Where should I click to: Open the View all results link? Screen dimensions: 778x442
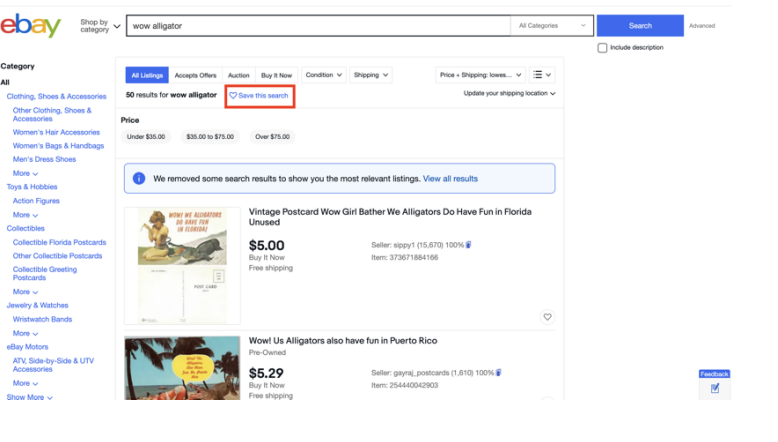point(450,179)
